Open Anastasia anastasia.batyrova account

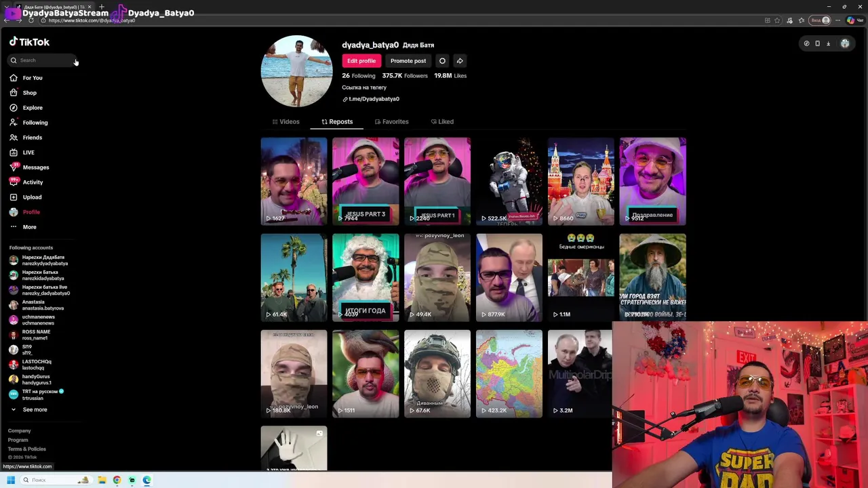(x=37, y=305)
